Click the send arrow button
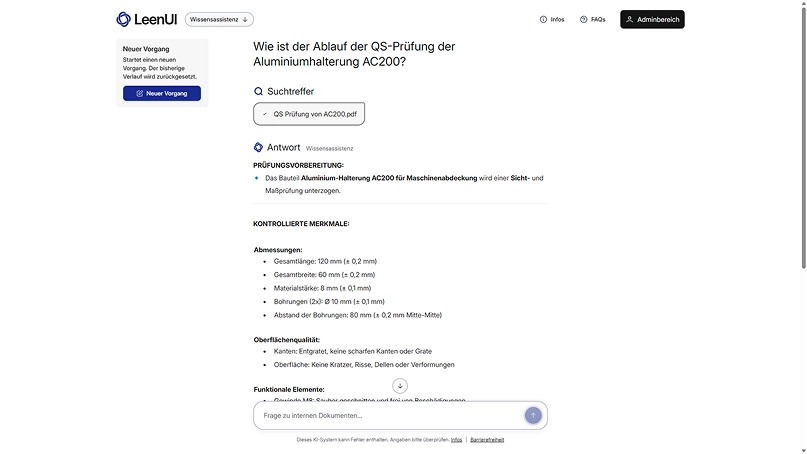Viewport: 807px width, 454px height. click(x=533, y=415)
